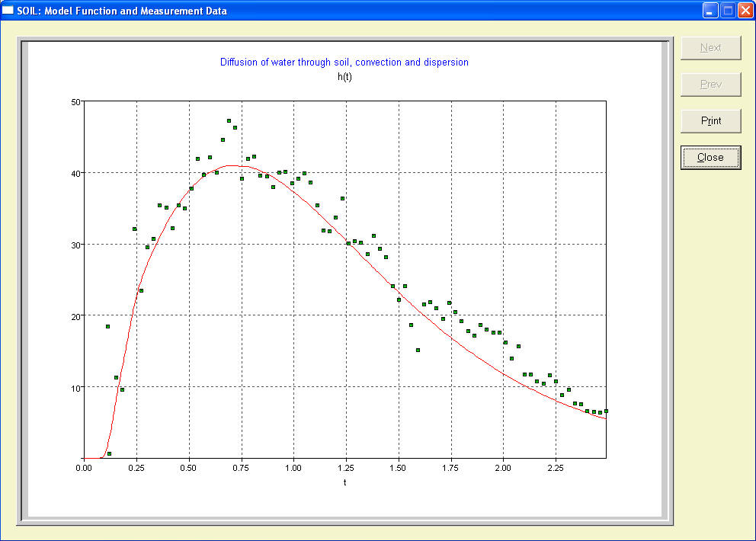
Task: Minimize the SOIL window
Action: [x=710, y=11]
